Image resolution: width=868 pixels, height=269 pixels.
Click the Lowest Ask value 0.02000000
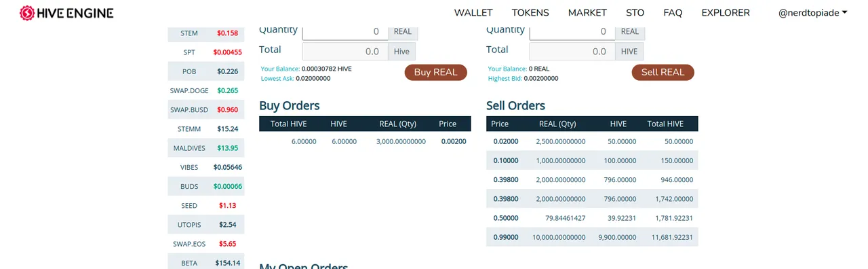313,78
